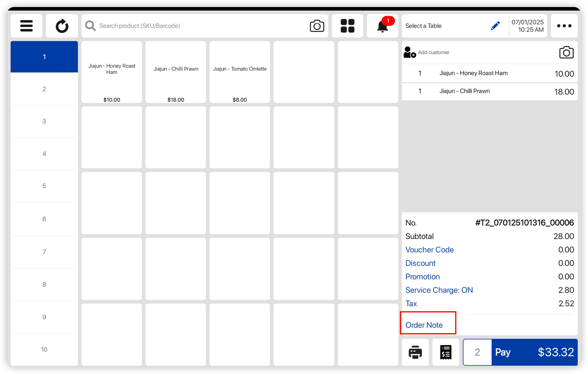Select category tab 4
Screen dimensions: 588x374
(x=44, y=153)
